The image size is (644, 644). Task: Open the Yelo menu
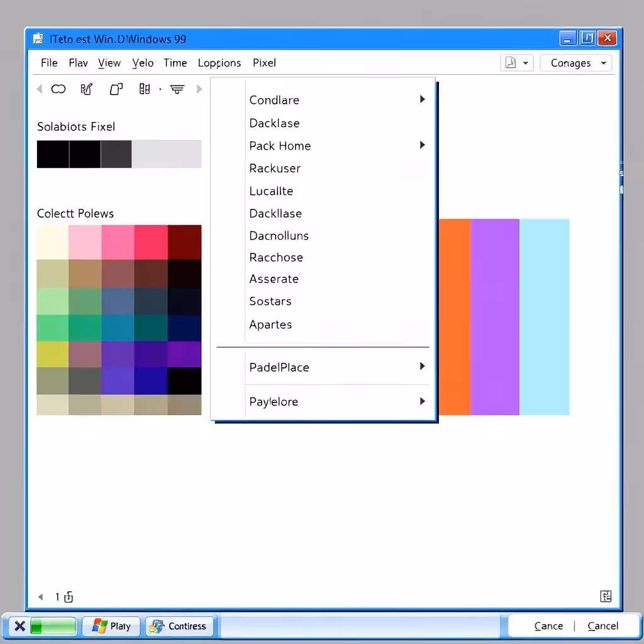click(143, 63)
